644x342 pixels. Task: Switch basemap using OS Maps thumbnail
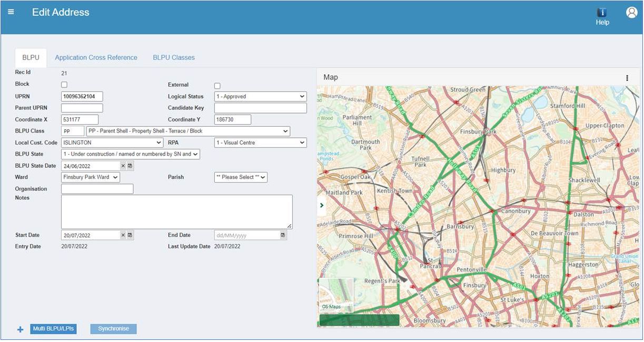[336, 295]
